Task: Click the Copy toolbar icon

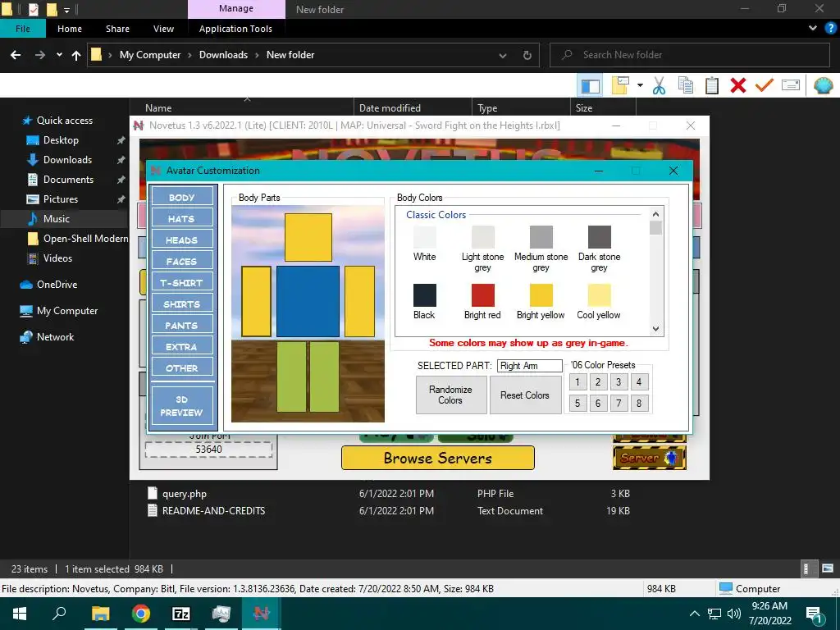Action: point(686,85)
